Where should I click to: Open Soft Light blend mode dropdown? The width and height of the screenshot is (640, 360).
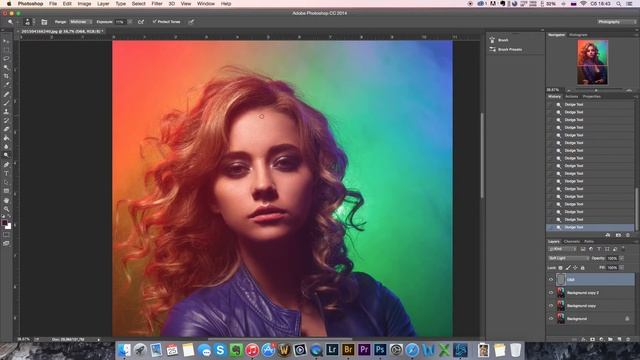[x=569, y=258]
